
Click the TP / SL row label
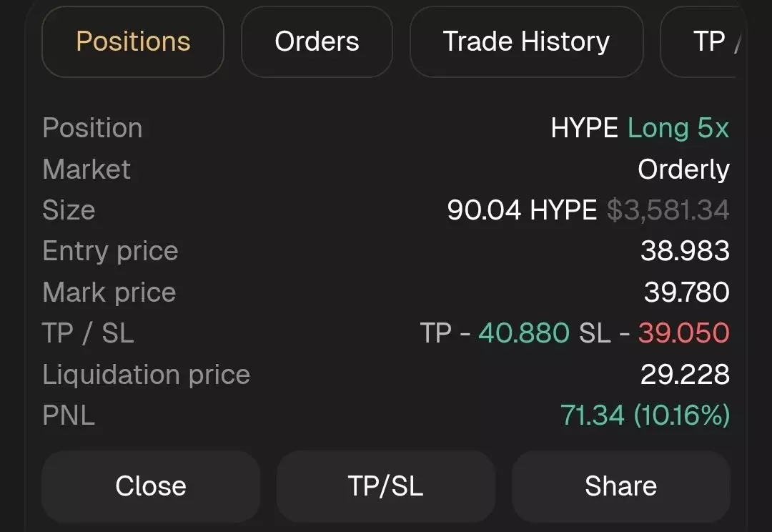[x=88, y=333]
